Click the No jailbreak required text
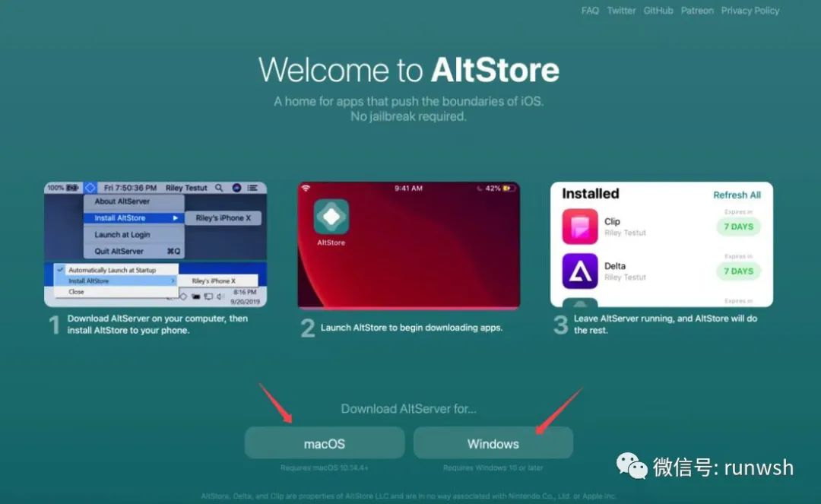 click(408, 116)
